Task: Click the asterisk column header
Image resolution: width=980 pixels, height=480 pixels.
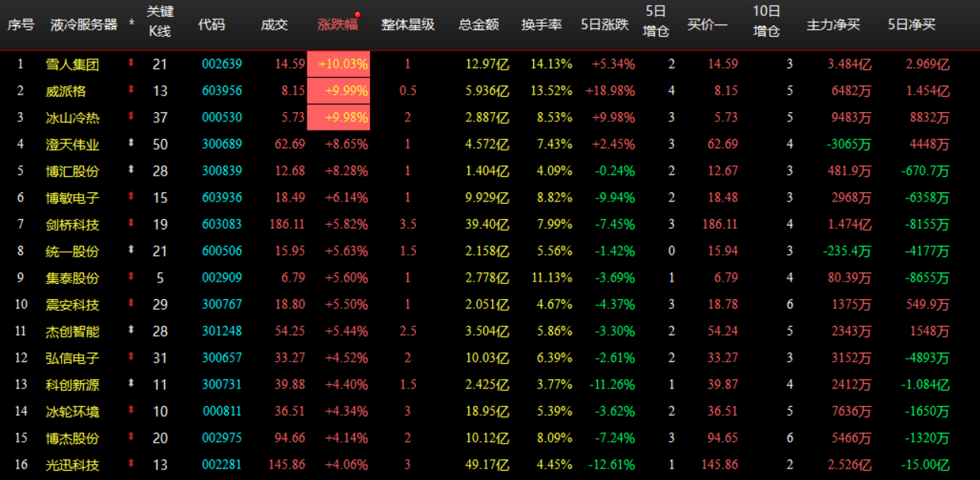Action: [131, 24]
